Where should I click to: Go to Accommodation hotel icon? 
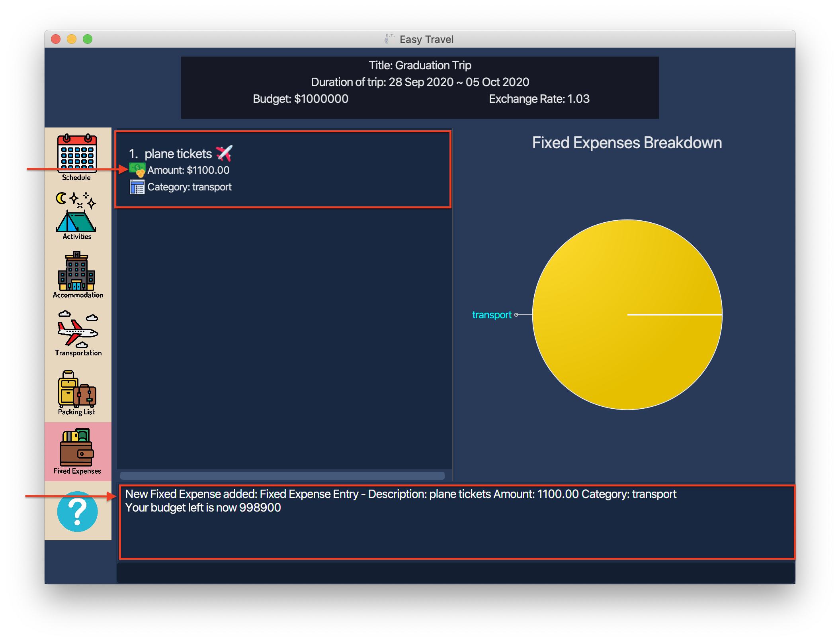pyautogui.click(x=77, y=271)
